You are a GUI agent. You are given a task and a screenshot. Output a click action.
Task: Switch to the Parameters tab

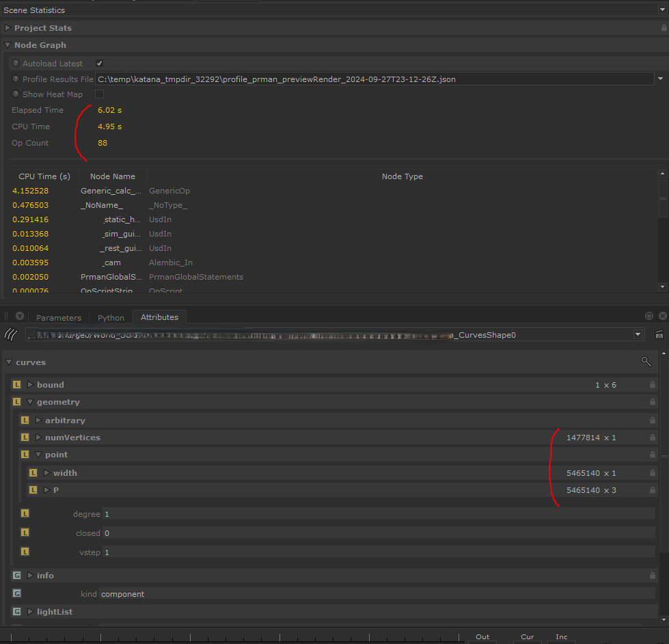click(x=58, y=317)
